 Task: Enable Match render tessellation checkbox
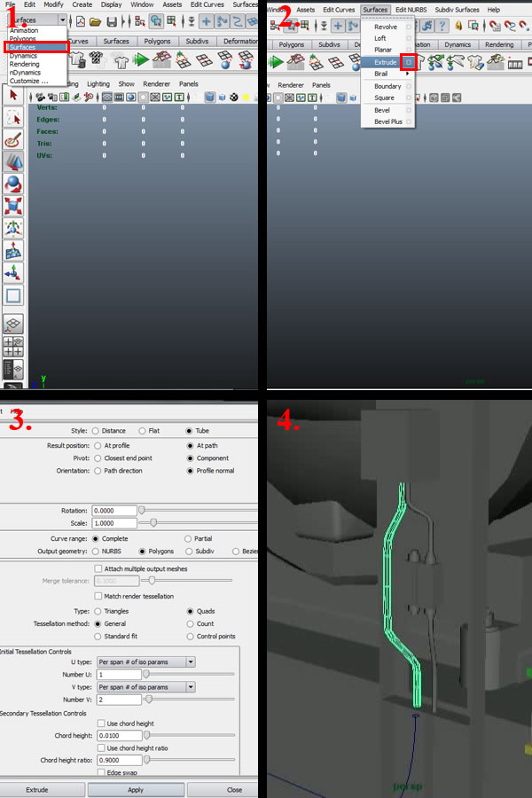pyautogui.click(x=98, y=596)
